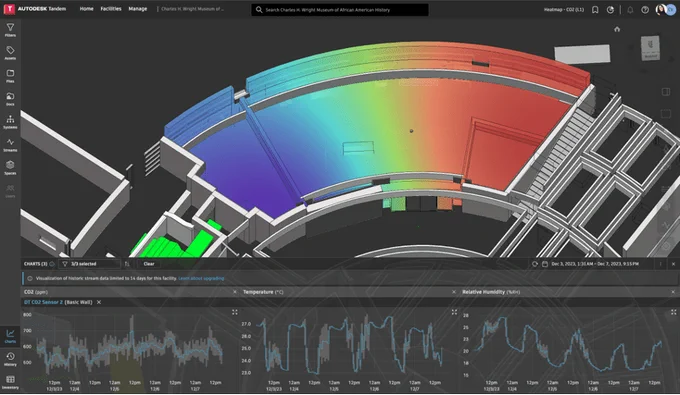
Task: Open the Users panel in sidebar
Action: pyautogui.click(x=10, y=190)
